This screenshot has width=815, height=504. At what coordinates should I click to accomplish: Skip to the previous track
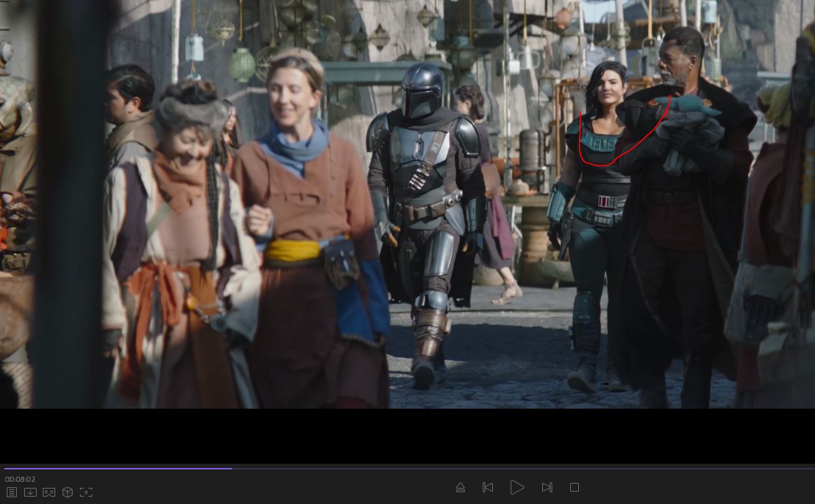click(x=488, y=487)
